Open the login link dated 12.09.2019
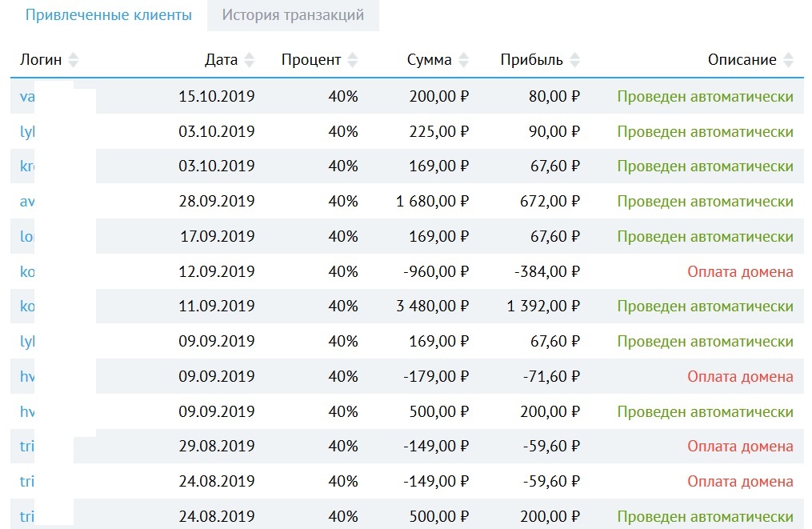Screen dimensions: 812x529 [27, 272]
